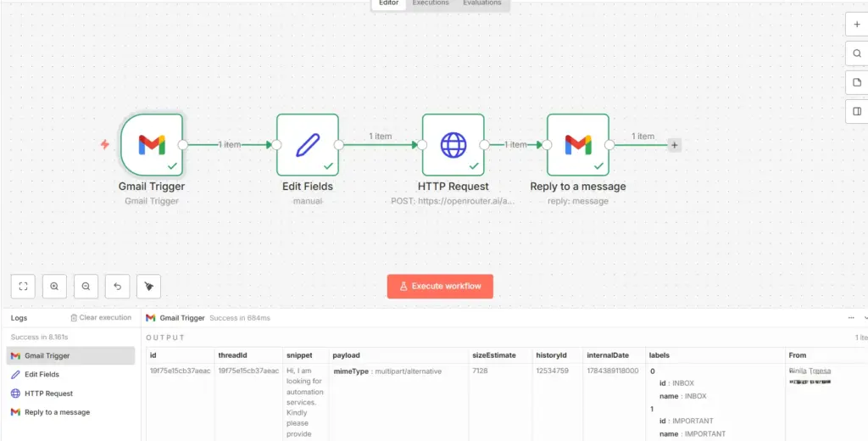Click the historyId value 12534759
The width and height of the screenshot is (868, 441).
pos(552,371)
